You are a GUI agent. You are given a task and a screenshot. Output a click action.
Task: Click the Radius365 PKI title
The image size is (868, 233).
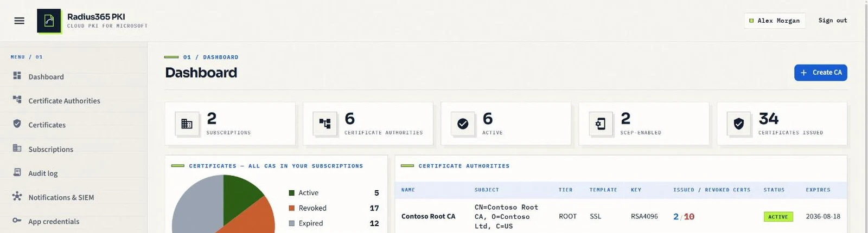click(96, 17)
